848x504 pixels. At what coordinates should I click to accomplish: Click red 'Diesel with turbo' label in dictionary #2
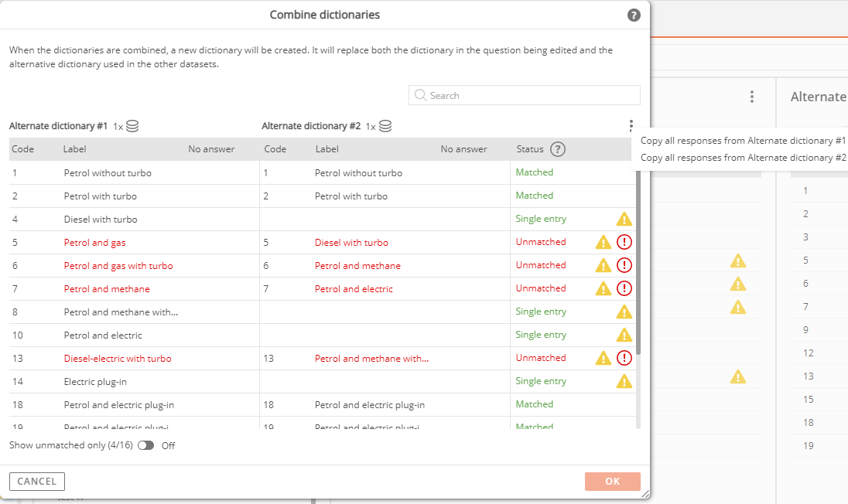pos(351,243)
